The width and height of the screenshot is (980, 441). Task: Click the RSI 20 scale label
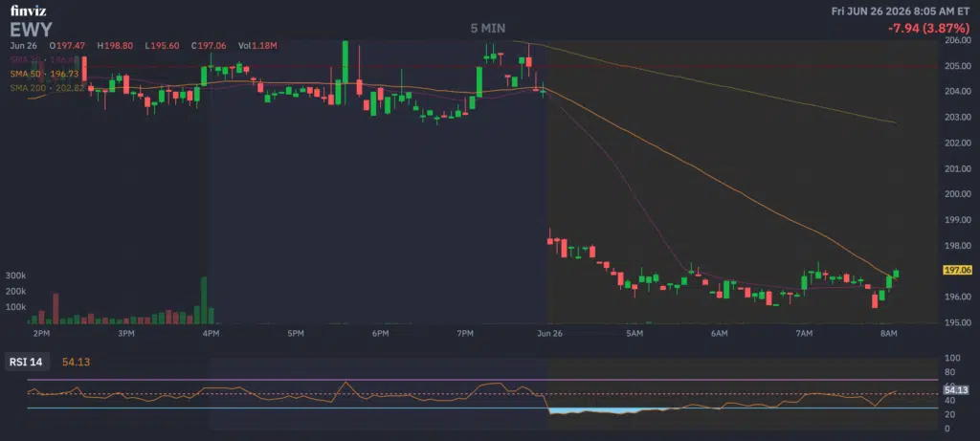point(950,415)
